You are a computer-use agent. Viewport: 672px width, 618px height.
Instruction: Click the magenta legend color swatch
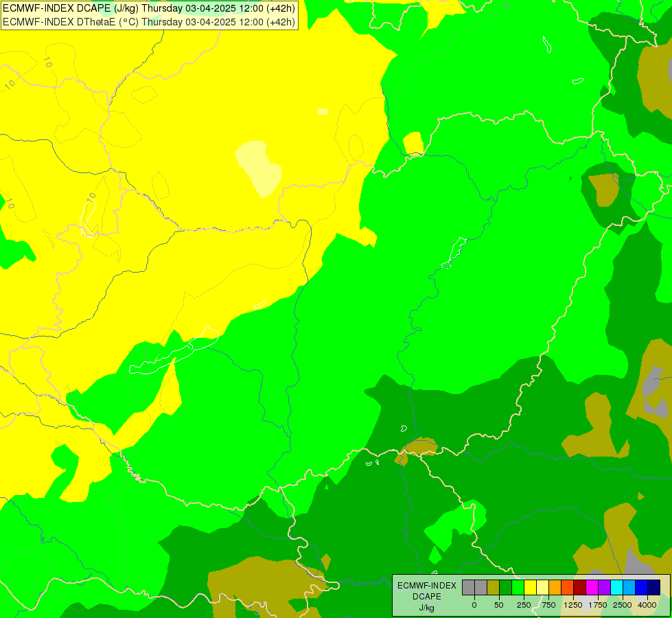click(592, 587)
